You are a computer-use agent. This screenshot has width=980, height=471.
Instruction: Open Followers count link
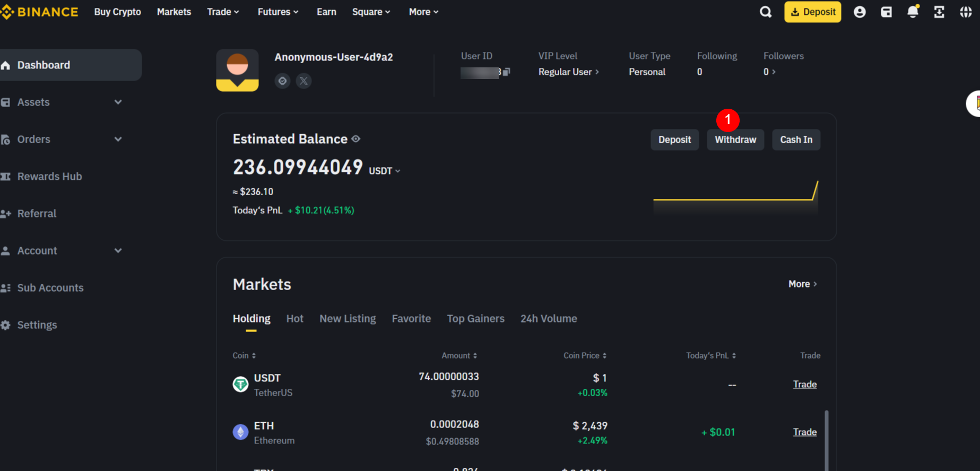769,72
